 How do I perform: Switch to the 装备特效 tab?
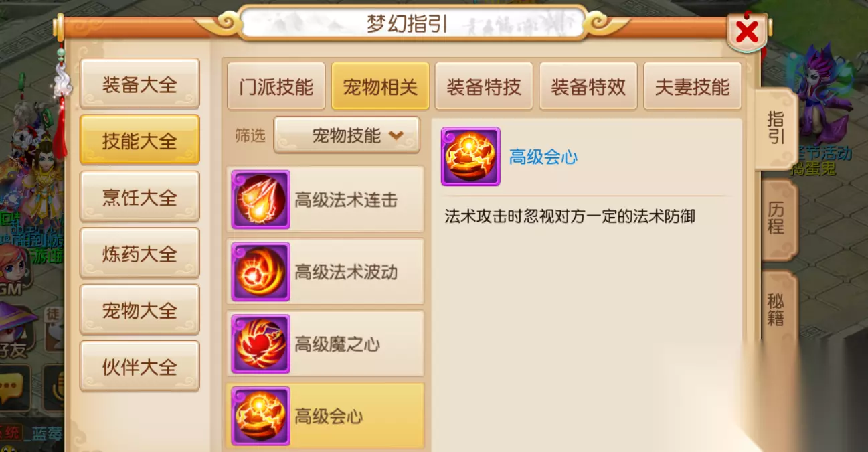pyautogui.click(x=588, y=86)
